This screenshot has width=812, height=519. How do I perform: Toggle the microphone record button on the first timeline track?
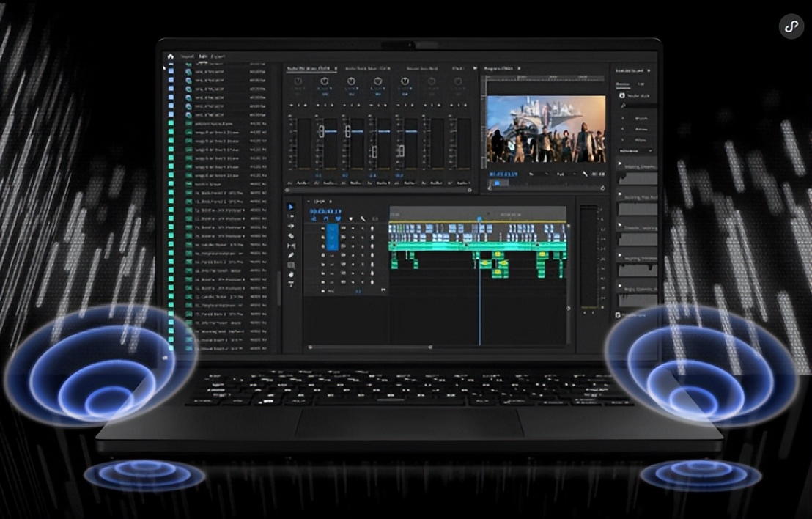(372, 229)
